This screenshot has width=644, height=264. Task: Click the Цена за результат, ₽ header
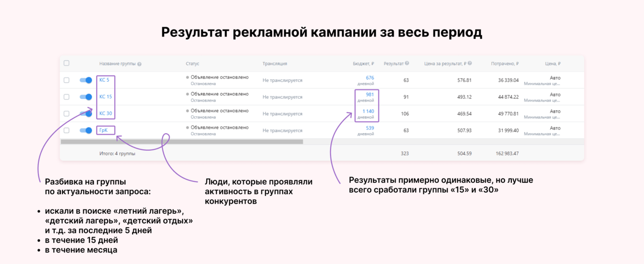point(445,63)
